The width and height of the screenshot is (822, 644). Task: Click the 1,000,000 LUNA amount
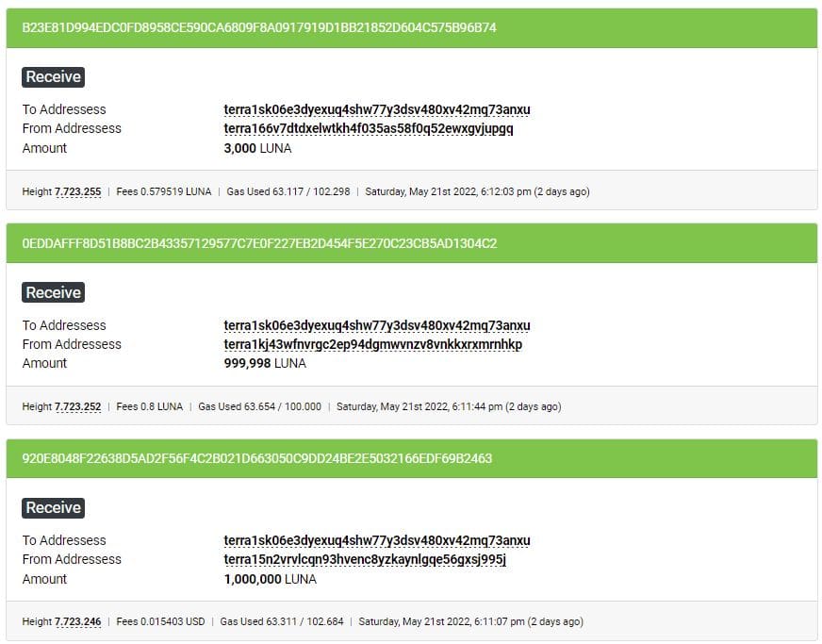pyautogui.click(x=270, y=580)
